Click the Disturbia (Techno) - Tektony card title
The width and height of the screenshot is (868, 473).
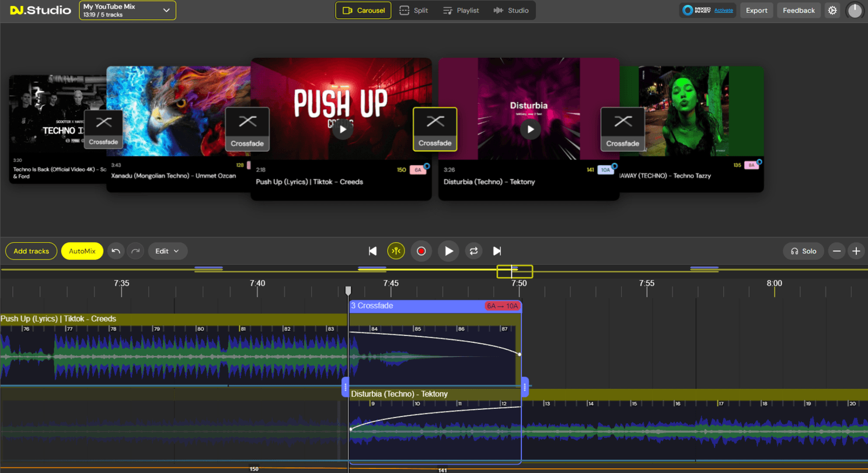(x=489, y=182)
